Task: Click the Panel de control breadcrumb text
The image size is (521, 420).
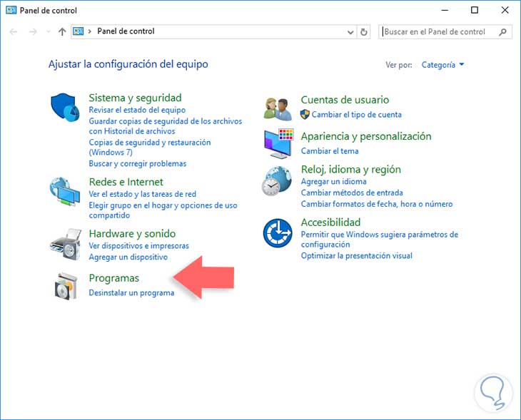Action: coord(126,31)
